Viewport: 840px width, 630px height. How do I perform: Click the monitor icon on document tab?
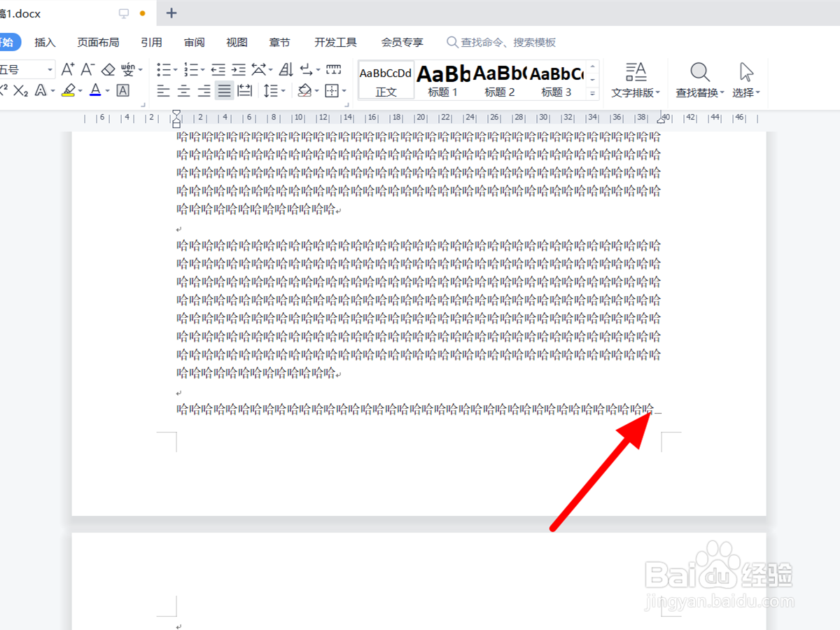[124, 13]
